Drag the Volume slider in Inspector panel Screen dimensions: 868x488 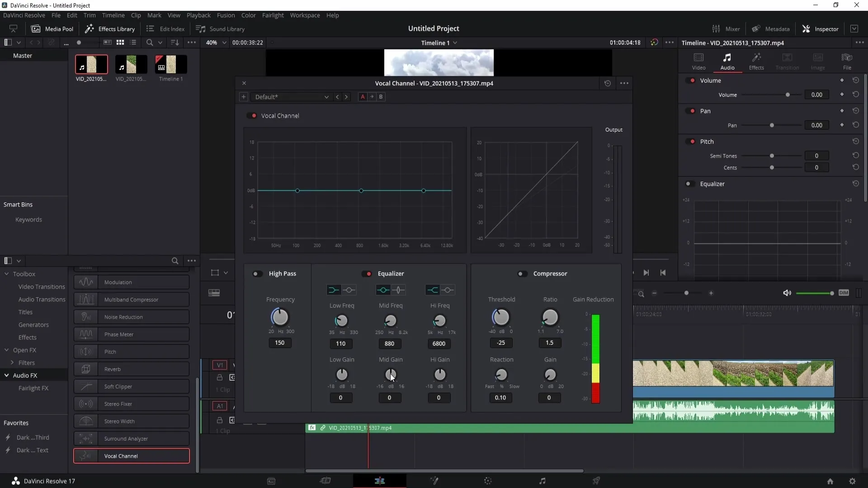tap(788, 95)
